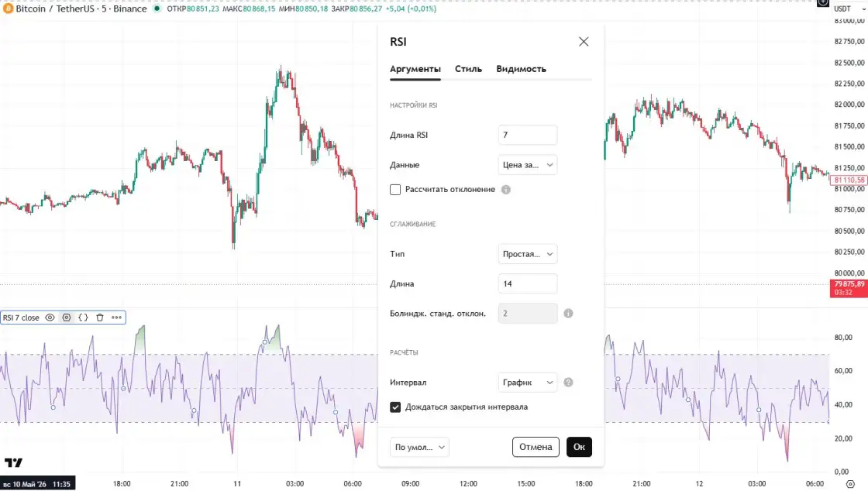Click Отмена button

pos(536,447)
